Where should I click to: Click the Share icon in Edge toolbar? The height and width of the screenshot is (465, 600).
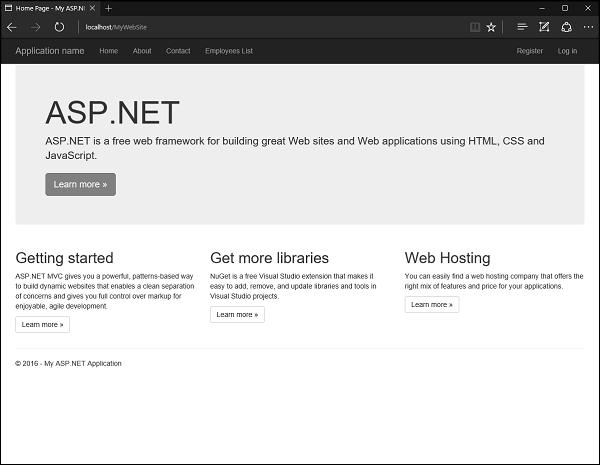click(566, 27)
